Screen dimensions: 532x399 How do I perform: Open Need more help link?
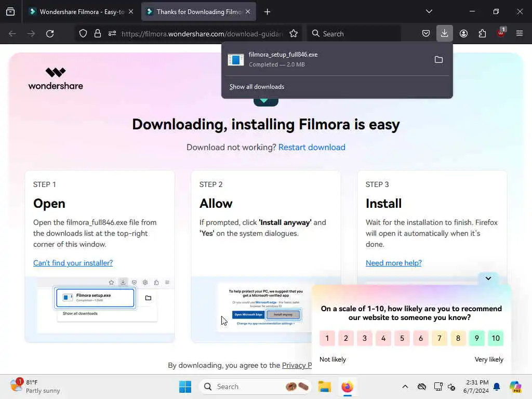(x=394, y=263)
